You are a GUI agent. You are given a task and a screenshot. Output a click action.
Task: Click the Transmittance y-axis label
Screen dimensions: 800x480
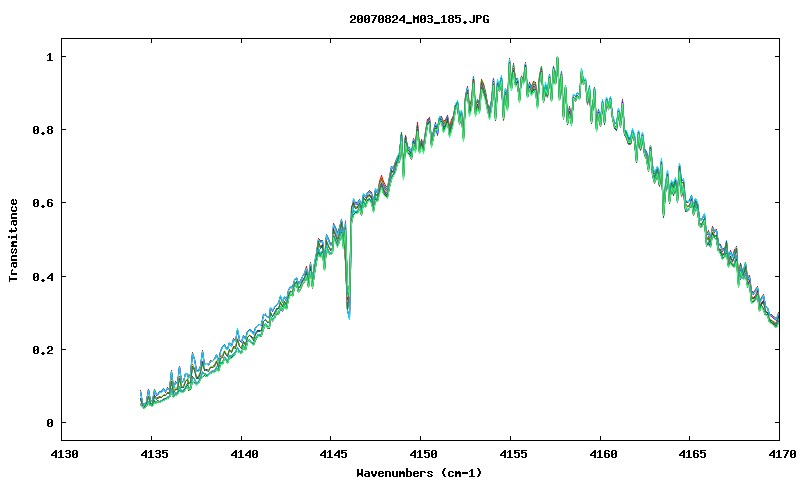click(14, 240)
